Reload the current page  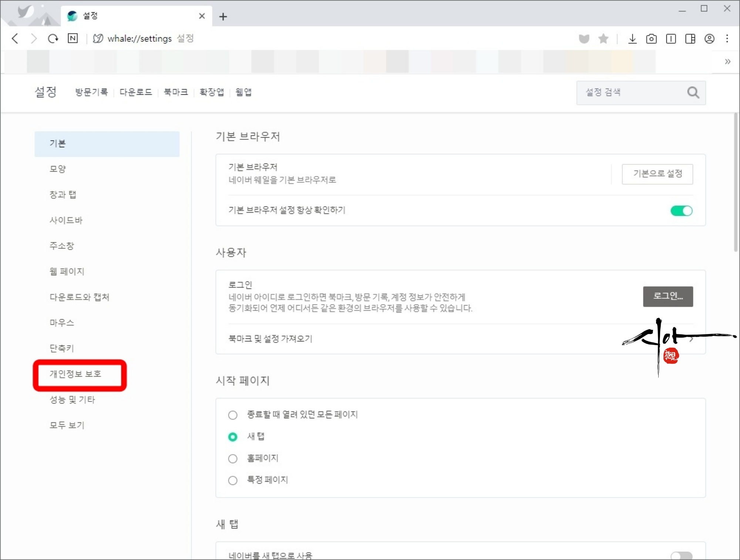[x=53, y=38]
